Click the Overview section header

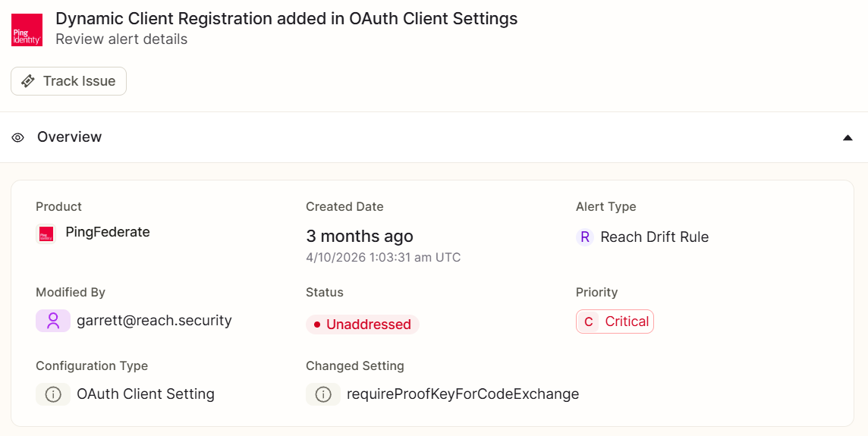click(x=434, y=137)
